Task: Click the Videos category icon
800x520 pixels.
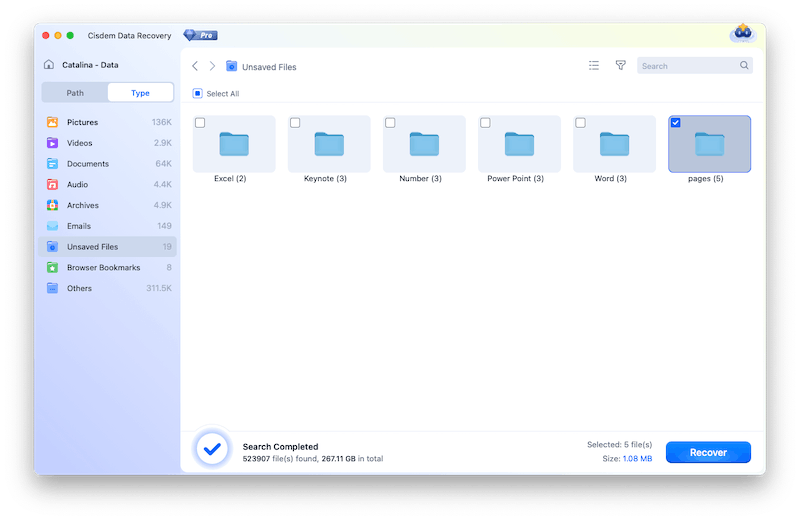Action: point(52,143)
